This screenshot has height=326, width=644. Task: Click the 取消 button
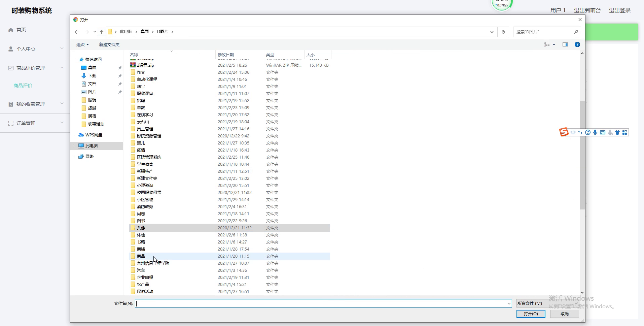pyautogui.click(x=564, y=314)
